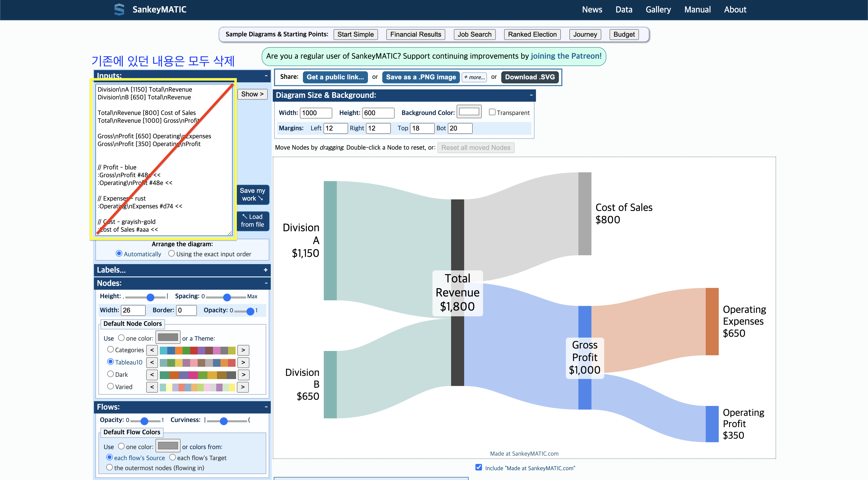Click the textarea resize handle corner
Screen dimensions: 868x480
coord(230,233)
